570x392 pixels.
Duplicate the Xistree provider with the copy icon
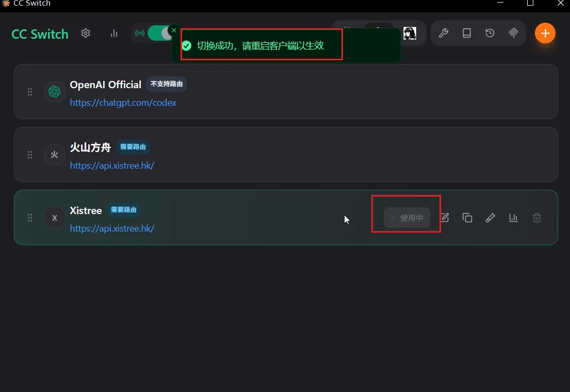click(467, 218)
